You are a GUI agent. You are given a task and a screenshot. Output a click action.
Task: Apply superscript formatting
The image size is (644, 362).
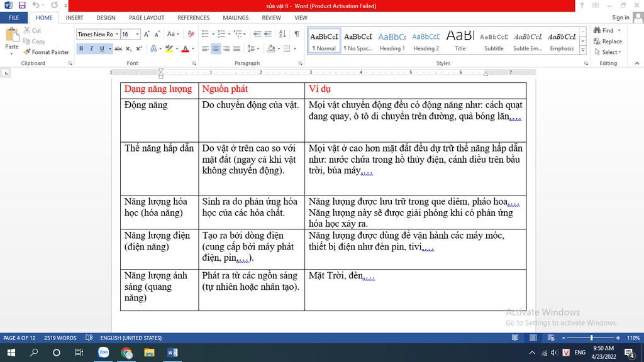click(139, 48)
